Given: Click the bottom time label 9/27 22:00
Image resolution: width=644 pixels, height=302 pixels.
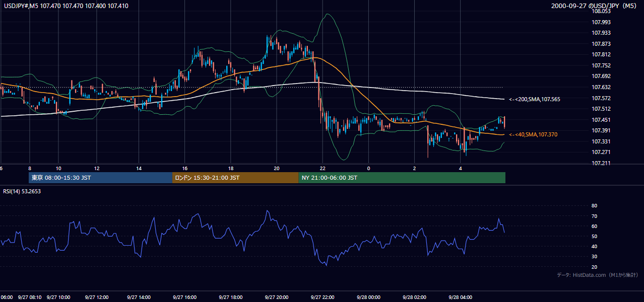Looking at the screenshot, I should [x=323, y=297].
